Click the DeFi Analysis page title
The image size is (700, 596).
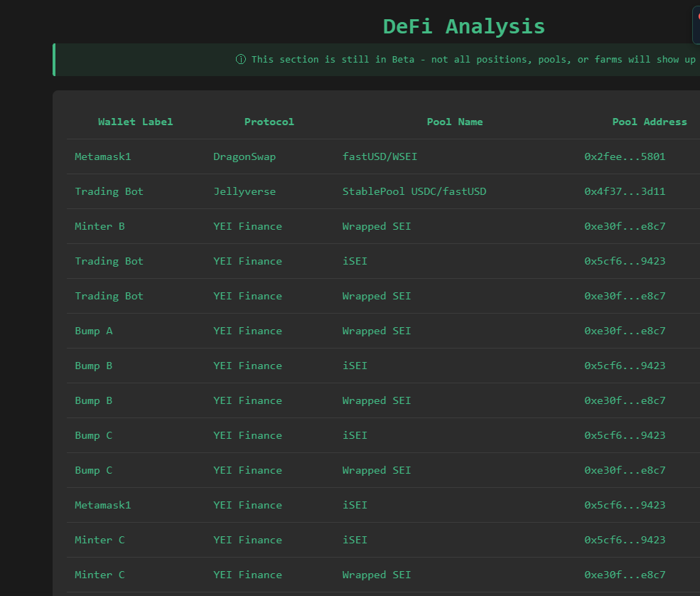pos(464,26)
